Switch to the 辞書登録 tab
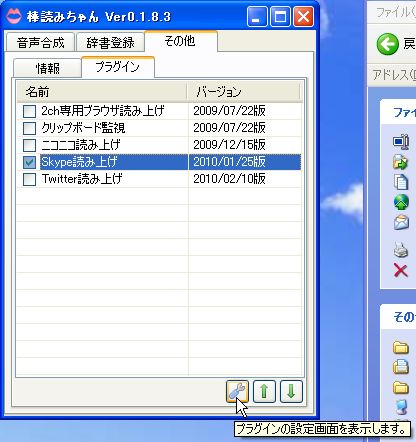Image resolution: width=416 pixels, height=442 pixels. [x=110, y=43]
